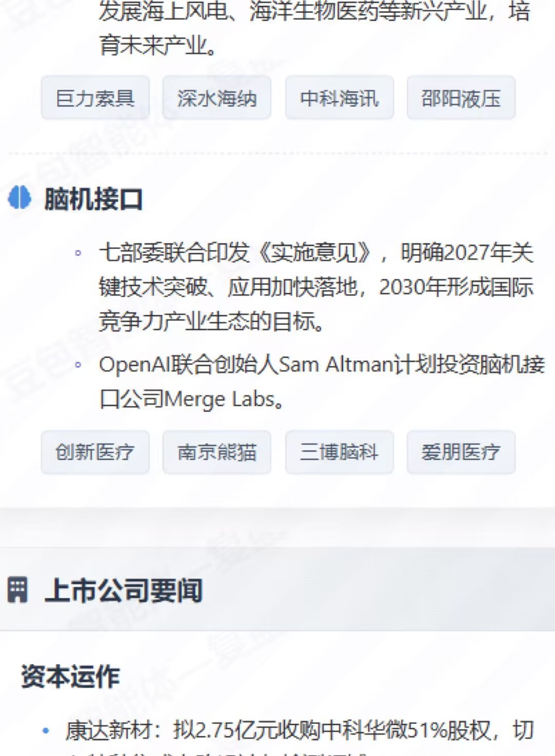Open the 七部委联合印发 policy news item

(316, 287)
